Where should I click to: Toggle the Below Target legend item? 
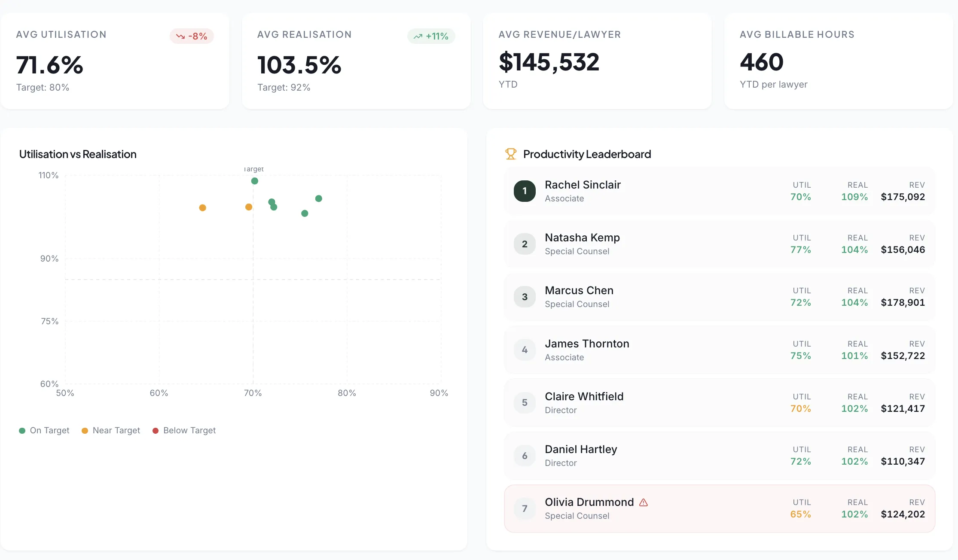pyautogui.click(x=184, y=430)
